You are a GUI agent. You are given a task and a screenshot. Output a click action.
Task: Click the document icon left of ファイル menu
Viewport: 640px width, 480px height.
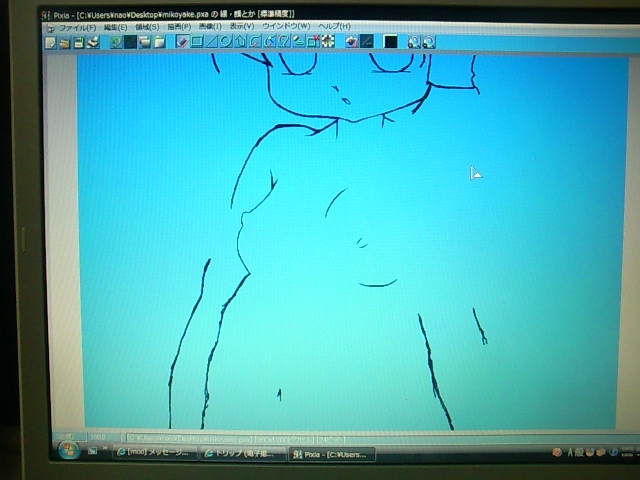[51, 28]
